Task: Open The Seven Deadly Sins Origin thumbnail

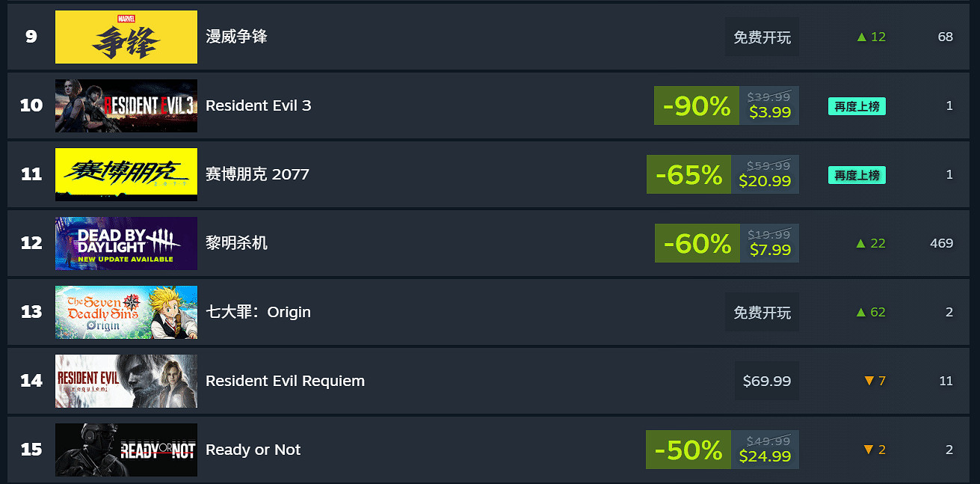Action: coord(126,313)
